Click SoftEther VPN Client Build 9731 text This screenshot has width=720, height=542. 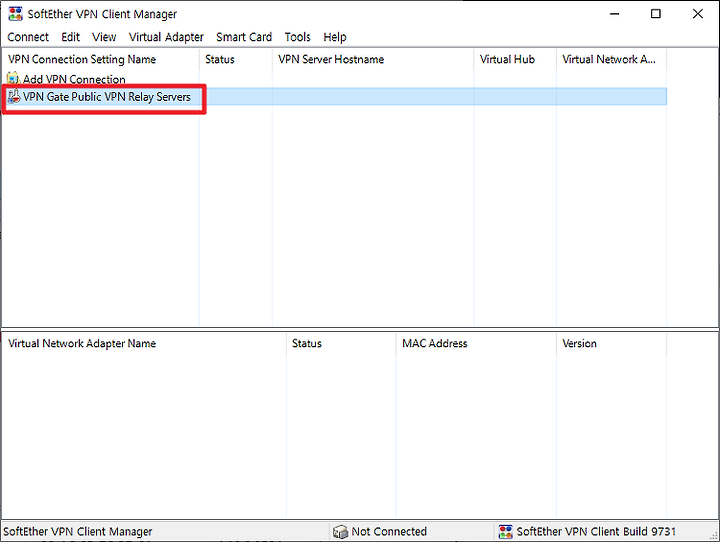[596, 531]
